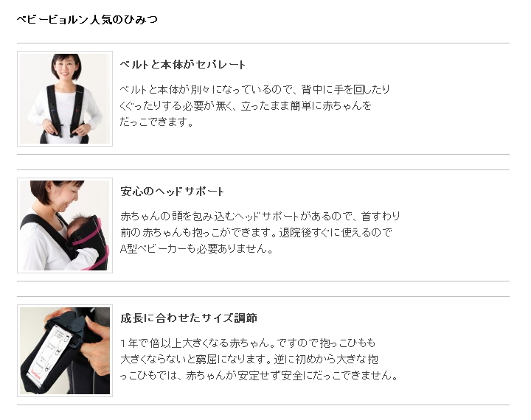Open the size adjustment label thumbnail
The image size is (531, 420).
(65, 351)
